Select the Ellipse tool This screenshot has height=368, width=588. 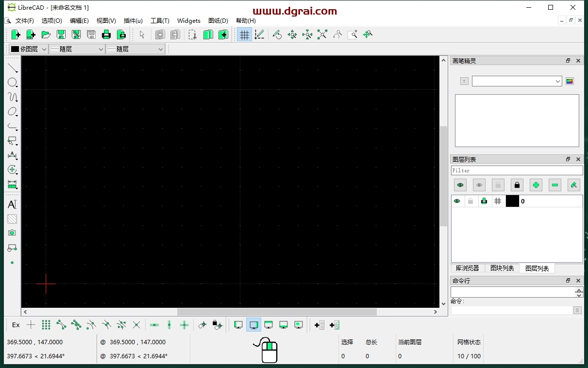(13, 112)
